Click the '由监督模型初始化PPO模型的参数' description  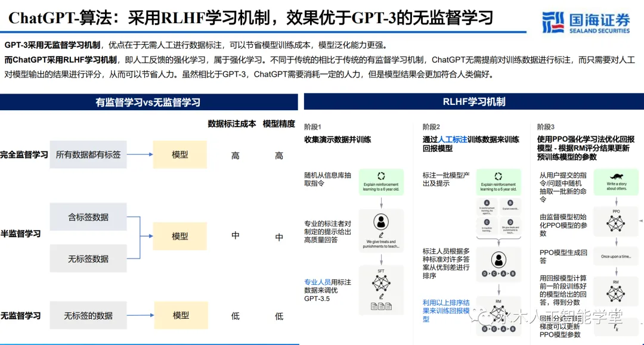tap(563, 225)
